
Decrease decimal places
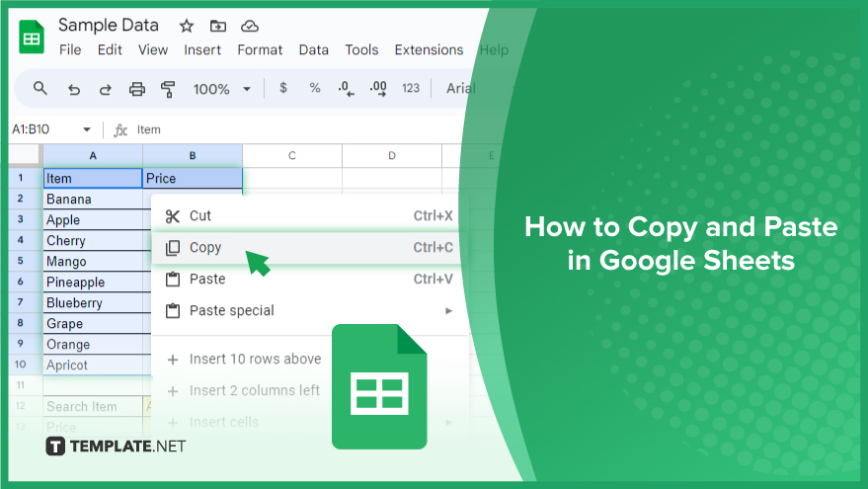(347, 88)
